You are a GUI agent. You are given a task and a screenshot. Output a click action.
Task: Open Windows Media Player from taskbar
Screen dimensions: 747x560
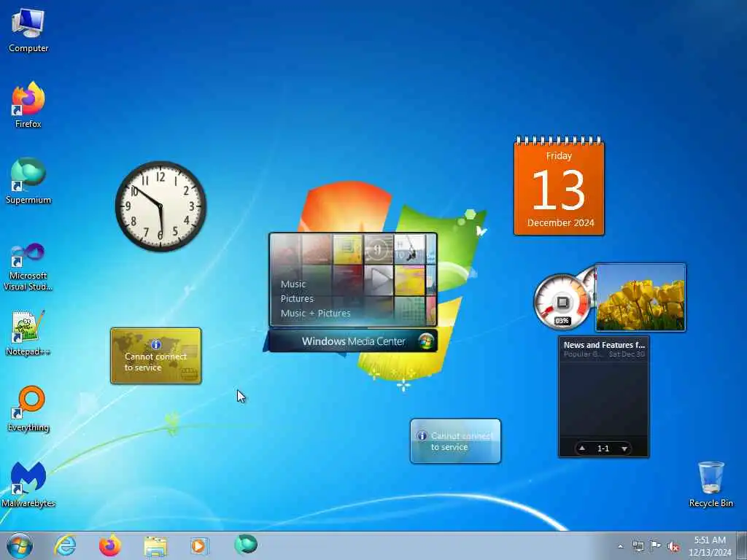(199, 545)
